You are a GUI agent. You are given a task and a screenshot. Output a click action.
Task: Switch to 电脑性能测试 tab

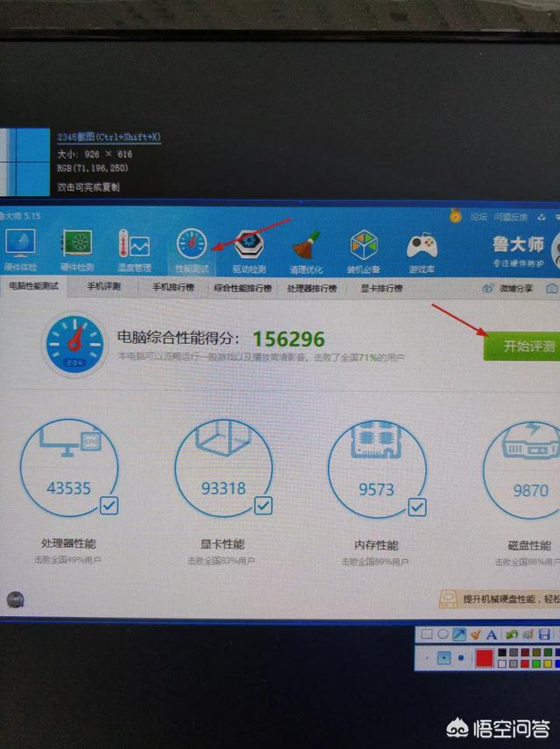(x=33, y=286)
